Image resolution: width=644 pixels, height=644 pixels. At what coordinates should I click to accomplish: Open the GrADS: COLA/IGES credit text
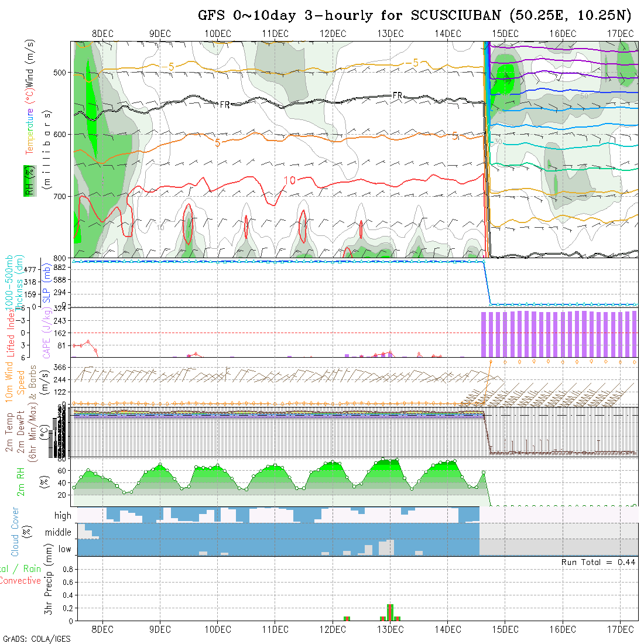tap(36, 639)
